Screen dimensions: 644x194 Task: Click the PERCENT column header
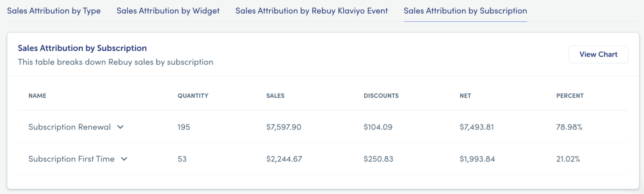coord(570,96)
